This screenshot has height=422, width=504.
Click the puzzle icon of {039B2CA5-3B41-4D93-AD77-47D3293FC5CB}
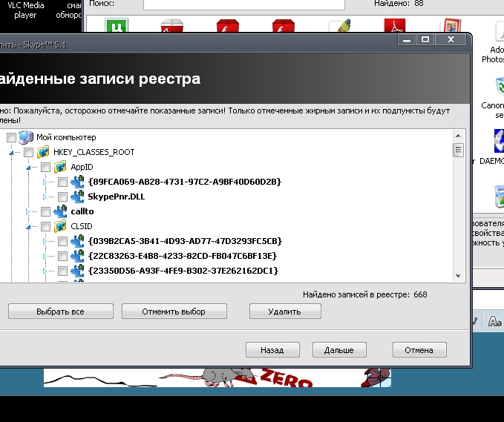77,241
